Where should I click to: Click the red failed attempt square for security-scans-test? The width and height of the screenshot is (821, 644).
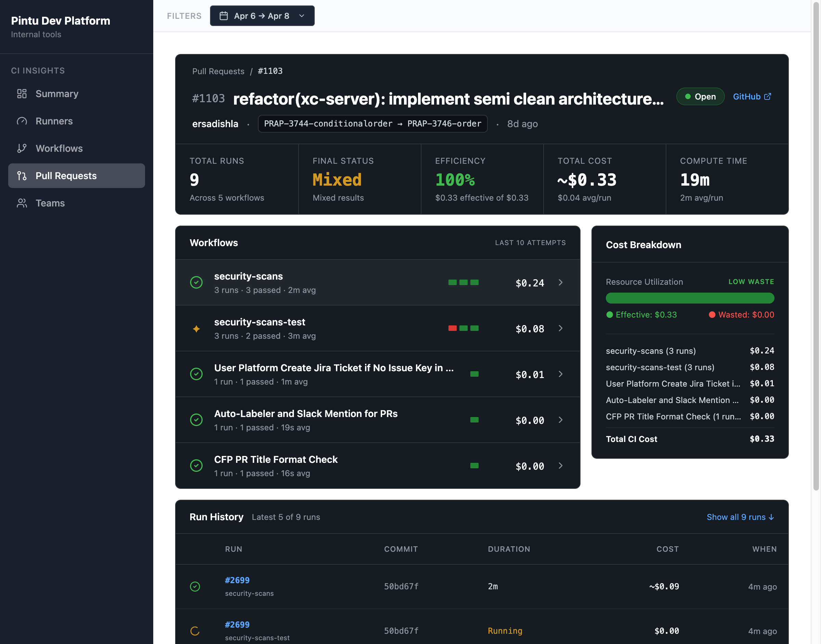pyautogui.click(x=452, y=328)
